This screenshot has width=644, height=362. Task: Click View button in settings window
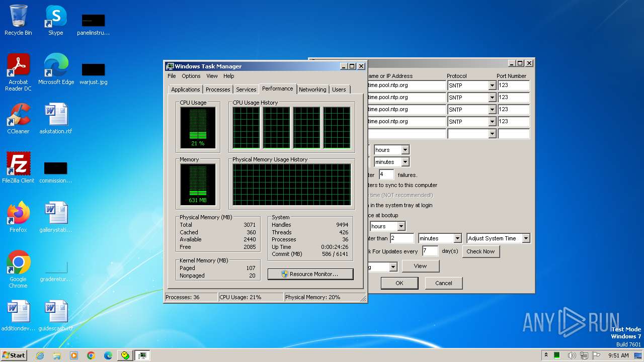coord(420,266)
